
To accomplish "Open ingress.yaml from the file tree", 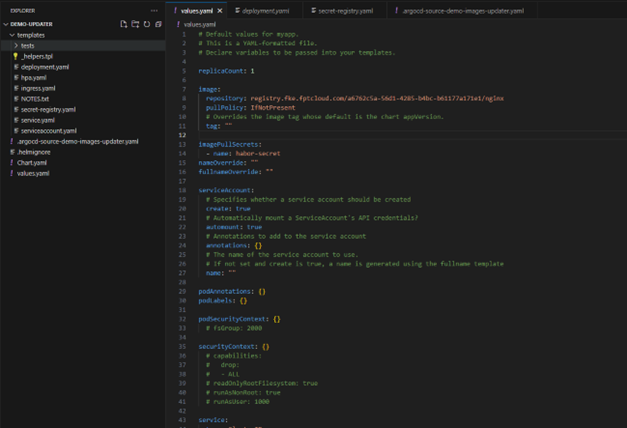I will click(x=38, y=88).
